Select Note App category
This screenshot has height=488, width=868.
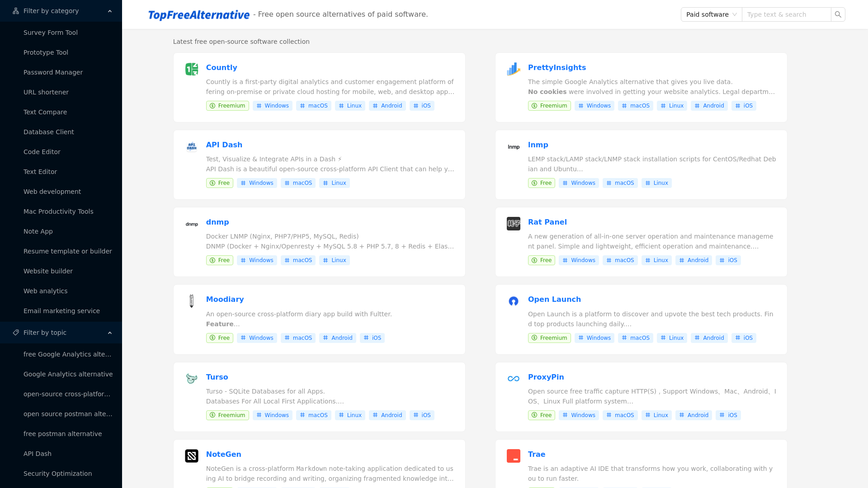(61, 231)
